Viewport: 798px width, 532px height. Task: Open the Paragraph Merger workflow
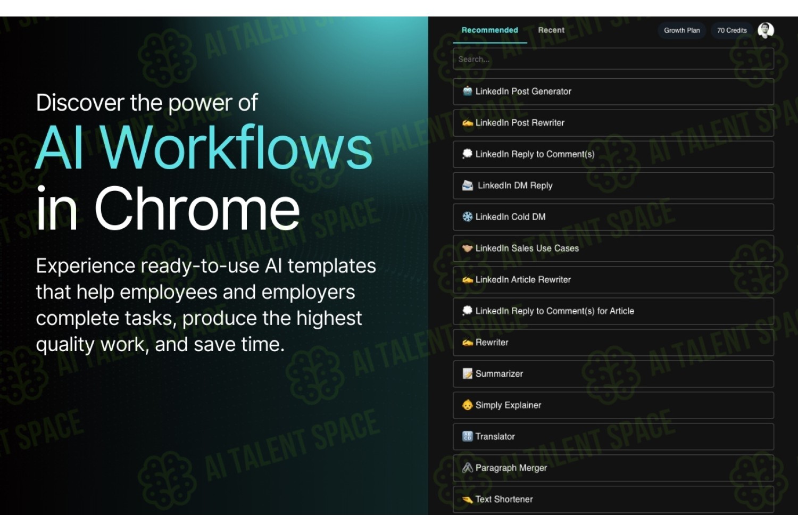(x=613, y=468)
